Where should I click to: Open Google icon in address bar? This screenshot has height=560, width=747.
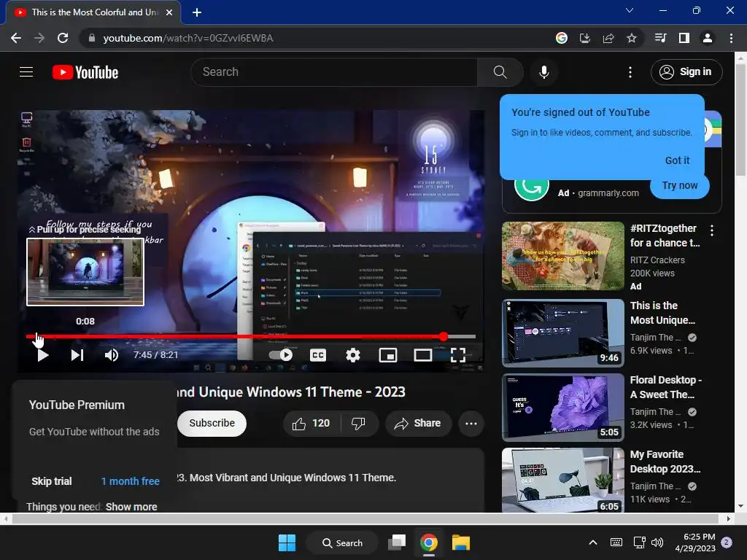pos(561,38)
